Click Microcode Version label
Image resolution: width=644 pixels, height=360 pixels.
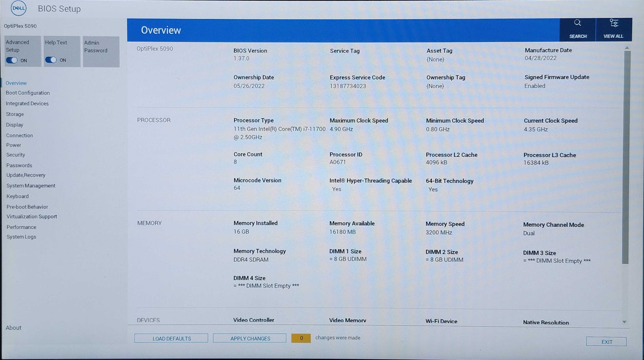tap(257, 180)
